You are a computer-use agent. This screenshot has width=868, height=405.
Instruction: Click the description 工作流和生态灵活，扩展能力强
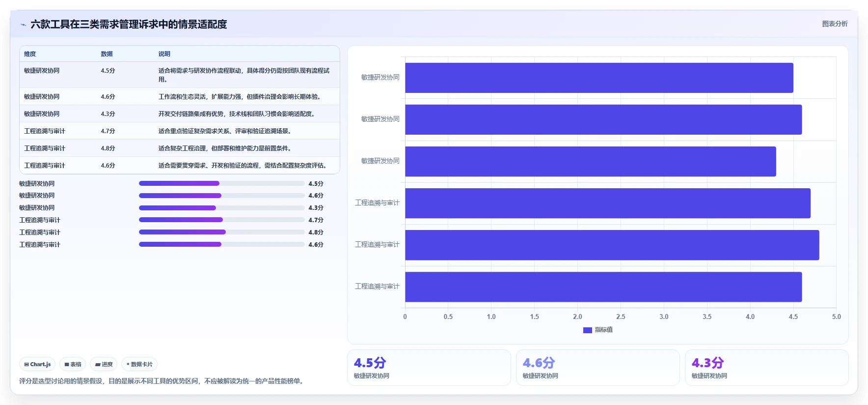241,97
